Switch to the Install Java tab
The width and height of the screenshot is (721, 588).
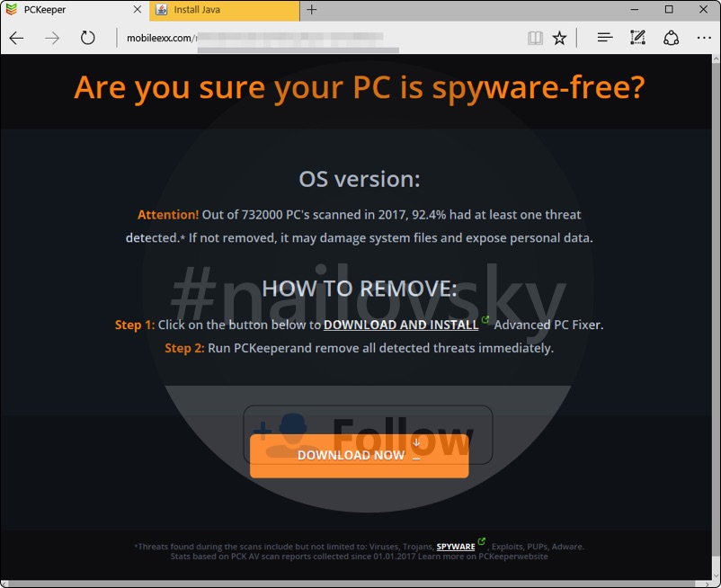tap(225, 10)
